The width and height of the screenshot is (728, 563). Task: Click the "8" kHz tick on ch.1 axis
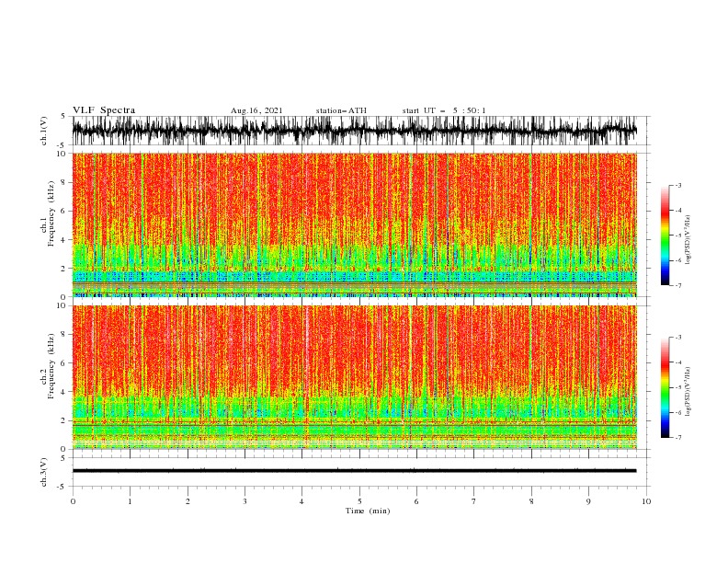pyautogui.click(x=64, y=182)
